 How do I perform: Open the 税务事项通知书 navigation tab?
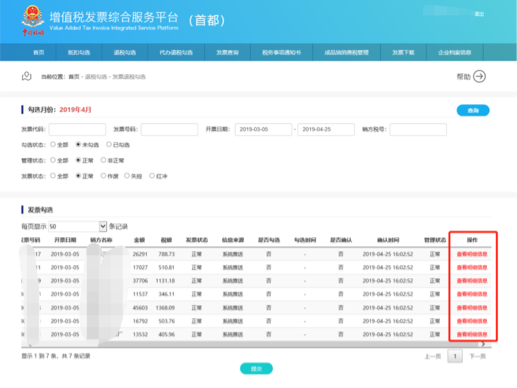281,52
